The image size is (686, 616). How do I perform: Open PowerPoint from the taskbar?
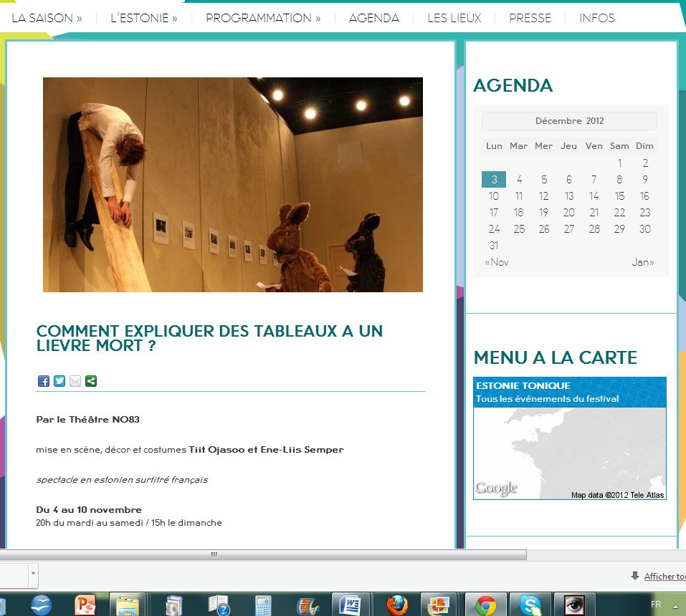click(x=85, y=605)
